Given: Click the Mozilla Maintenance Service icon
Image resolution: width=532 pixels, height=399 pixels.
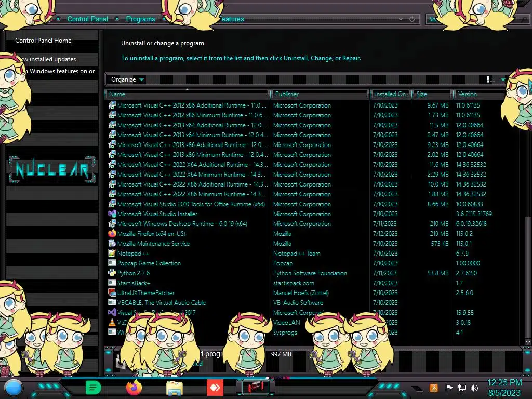Looking at the screenshot, I should 112,243.
